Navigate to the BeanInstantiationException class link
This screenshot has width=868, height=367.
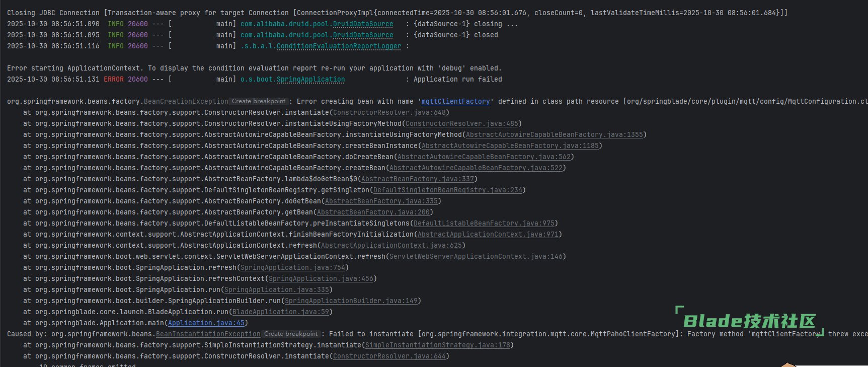[x=208, y=334]
